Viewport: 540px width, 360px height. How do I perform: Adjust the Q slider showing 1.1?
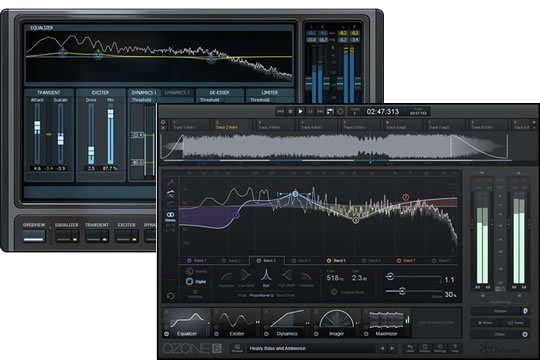(390, 276)
